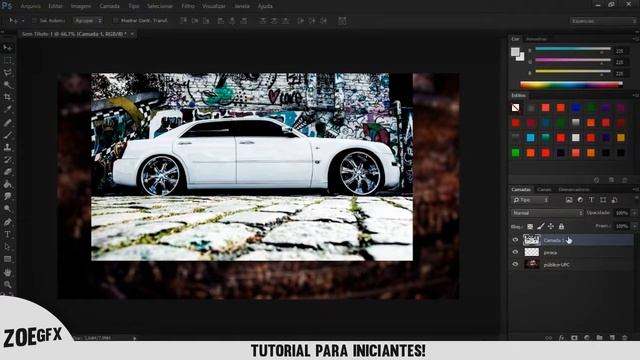Click the add layer mask button
Screen dimensions: 640x360
click(574, 338)
